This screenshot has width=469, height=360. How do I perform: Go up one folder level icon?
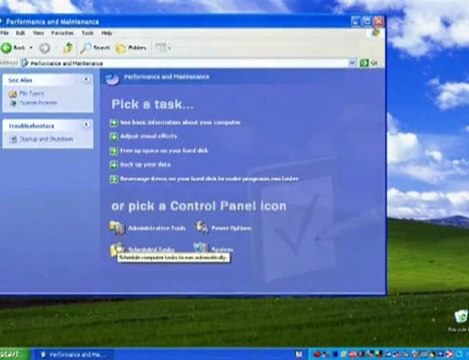68,48
